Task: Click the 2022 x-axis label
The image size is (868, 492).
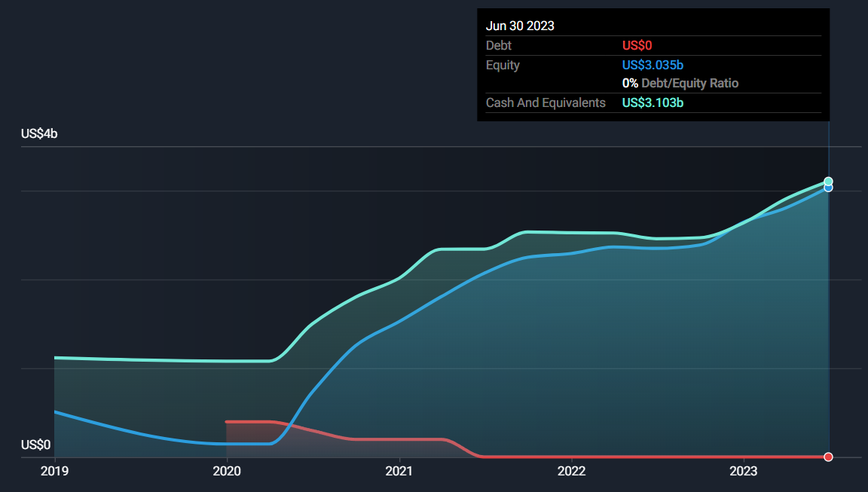Action: [571, 471]
